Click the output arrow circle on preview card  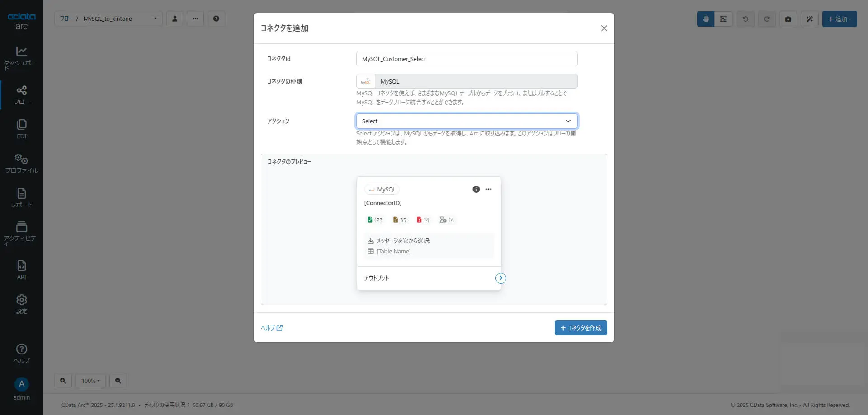click(500, 278)
